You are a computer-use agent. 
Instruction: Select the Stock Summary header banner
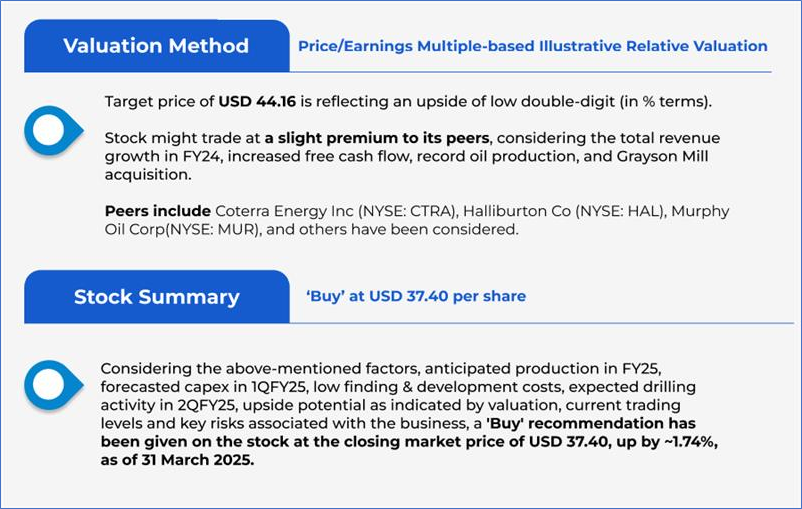(x=156, y=296)
